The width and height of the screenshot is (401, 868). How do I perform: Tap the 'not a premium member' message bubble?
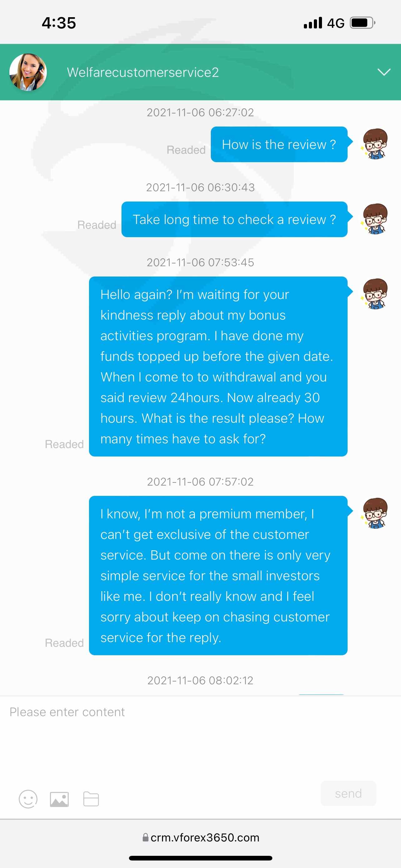tap(218, 576)
